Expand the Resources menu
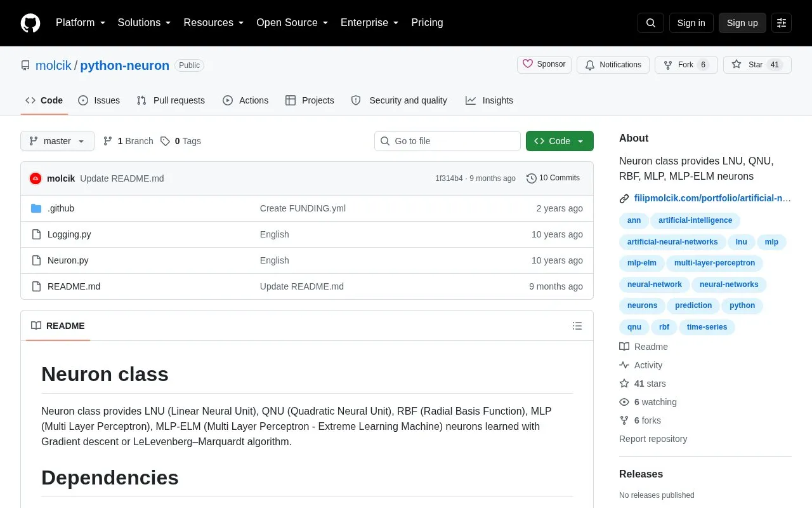812x508 pixels. click(x=214, y=23)
